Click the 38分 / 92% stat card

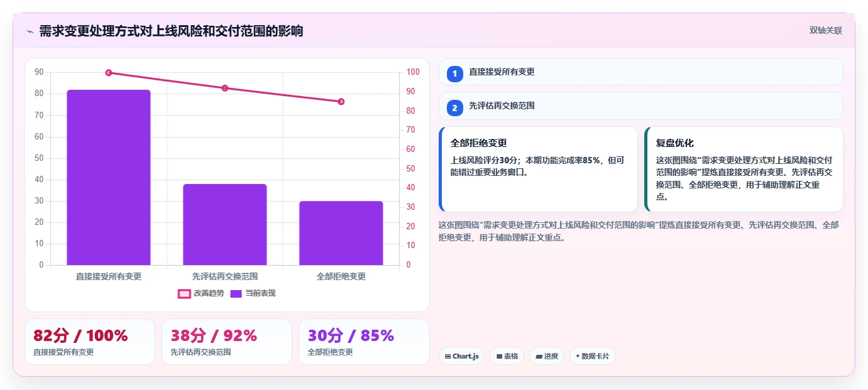227,342
